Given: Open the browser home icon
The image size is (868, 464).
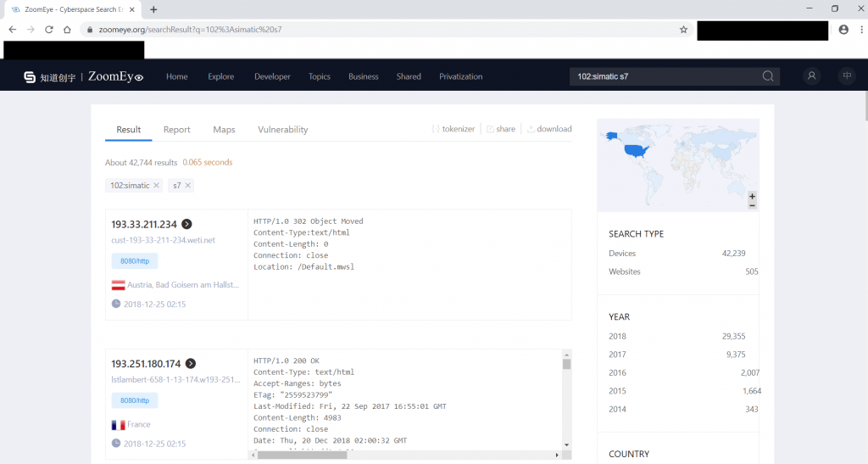Looking at the screenshot, I should (x=67, y=30).
